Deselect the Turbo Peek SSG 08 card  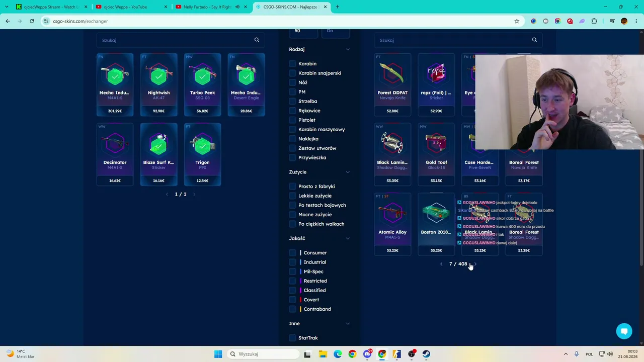(202, 84)
